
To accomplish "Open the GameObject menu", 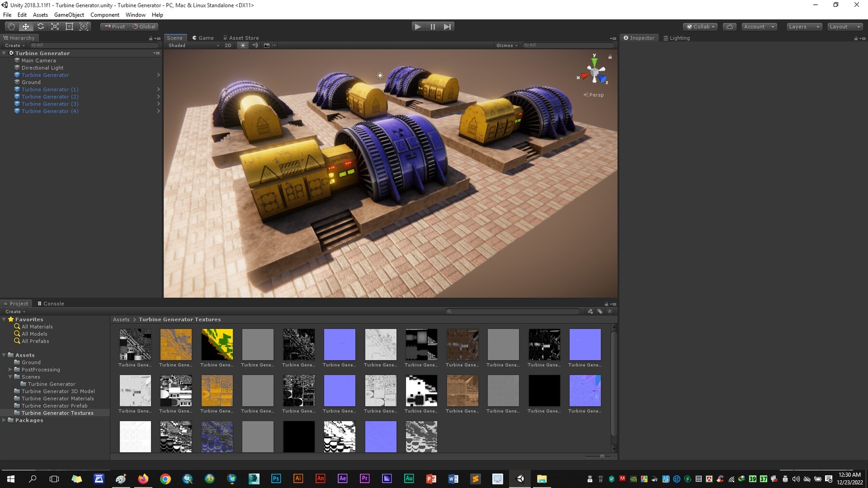I will pos(69,14).
